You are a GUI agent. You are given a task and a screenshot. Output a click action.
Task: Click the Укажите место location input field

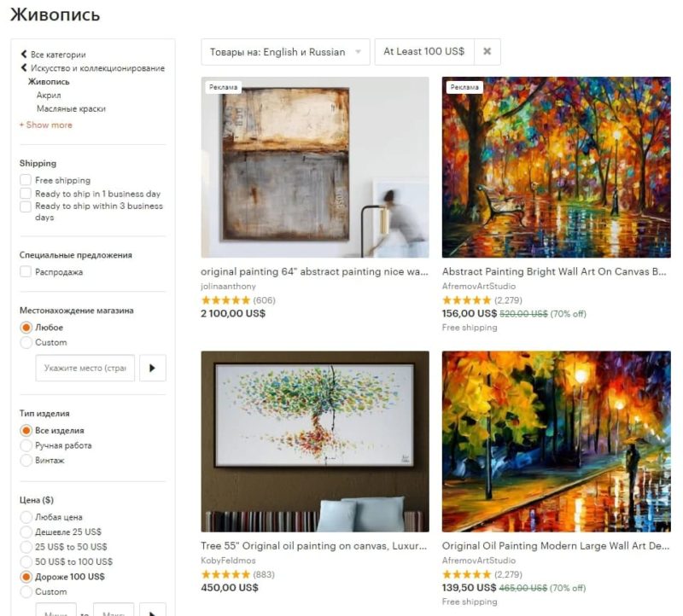point(85,368)
